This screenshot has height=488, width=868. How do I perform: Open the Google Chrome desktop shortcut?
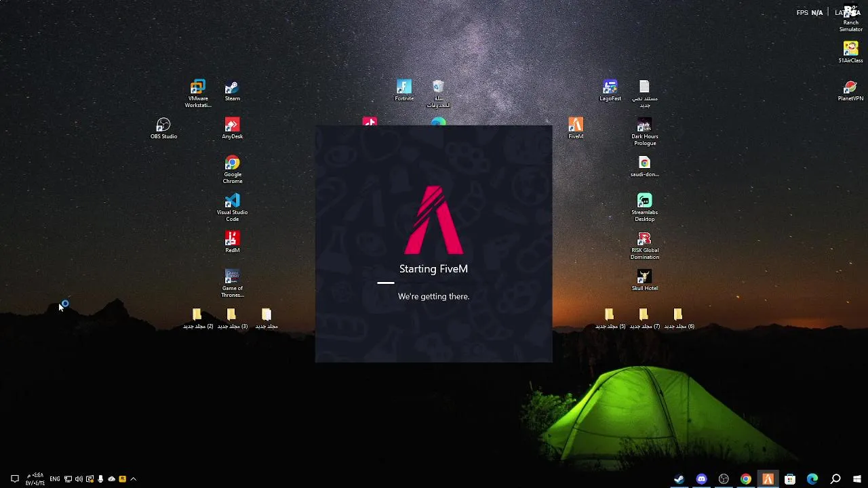coord(232,169)
